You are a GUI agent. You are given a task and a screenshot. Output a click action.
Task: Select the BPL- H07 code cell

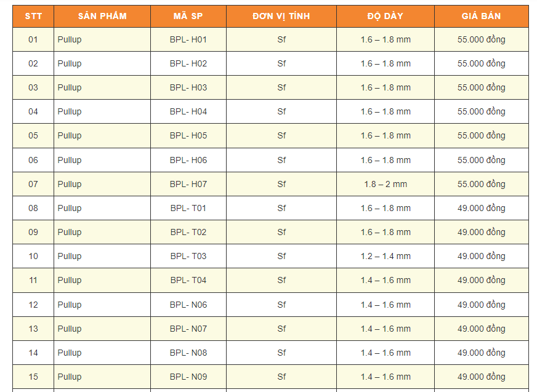click(x=188, y=184)
